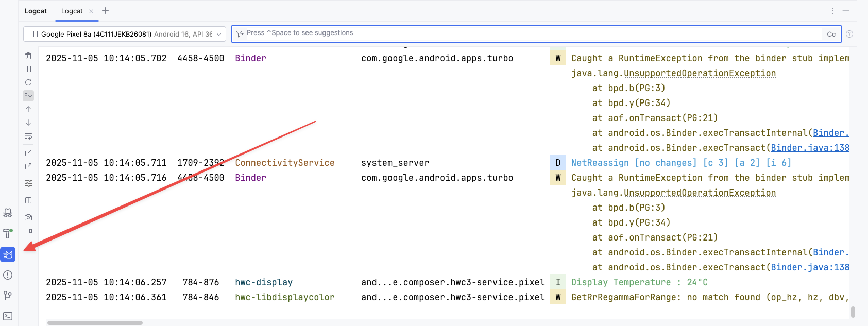Restart Logcat using the refresh icon
Image resolution: width=868 pixels, height=326 pixels.
coord(28,82)
